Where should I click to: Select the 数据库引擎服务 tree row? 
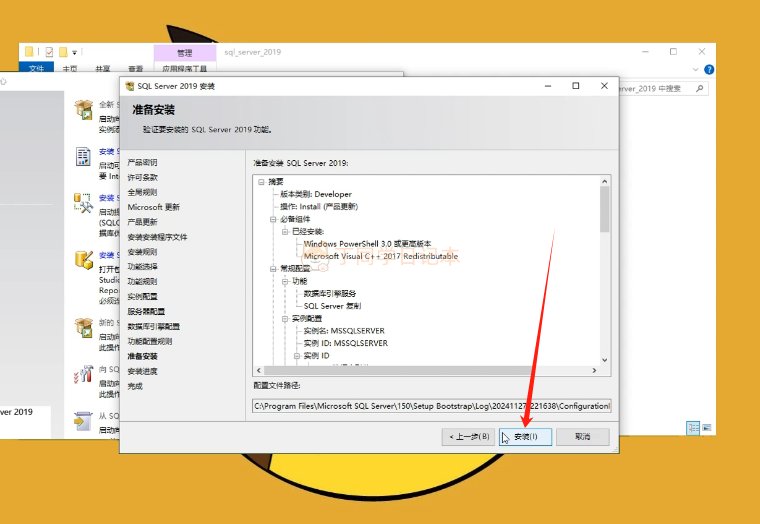point(330,294)
